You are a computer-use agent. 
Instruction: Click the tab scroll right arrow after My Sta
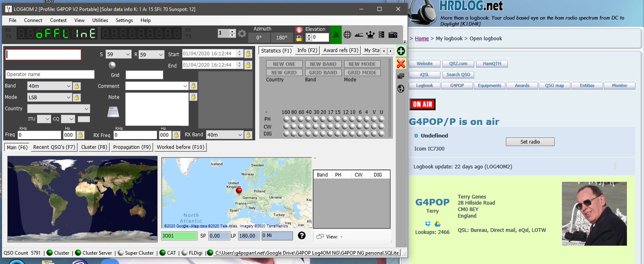(391, 51)
